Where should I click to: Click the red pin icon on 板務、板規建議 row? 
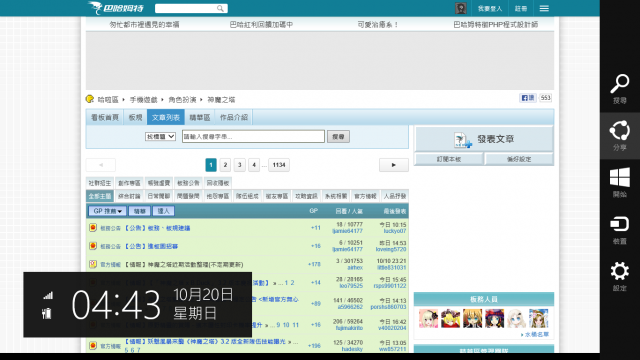coord(93,228)
